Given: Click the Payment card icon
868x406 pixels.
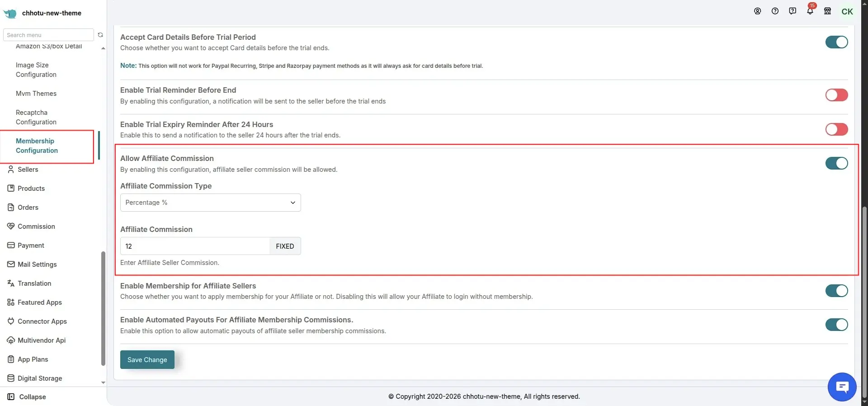Looking at the screenshot, I should click(x=11, y=245).
